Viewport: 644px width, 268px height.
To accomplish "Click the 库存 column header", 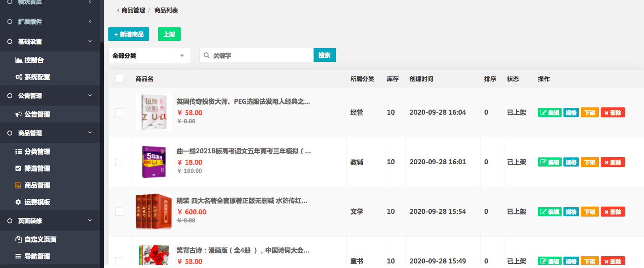I will tap(393, 79).
